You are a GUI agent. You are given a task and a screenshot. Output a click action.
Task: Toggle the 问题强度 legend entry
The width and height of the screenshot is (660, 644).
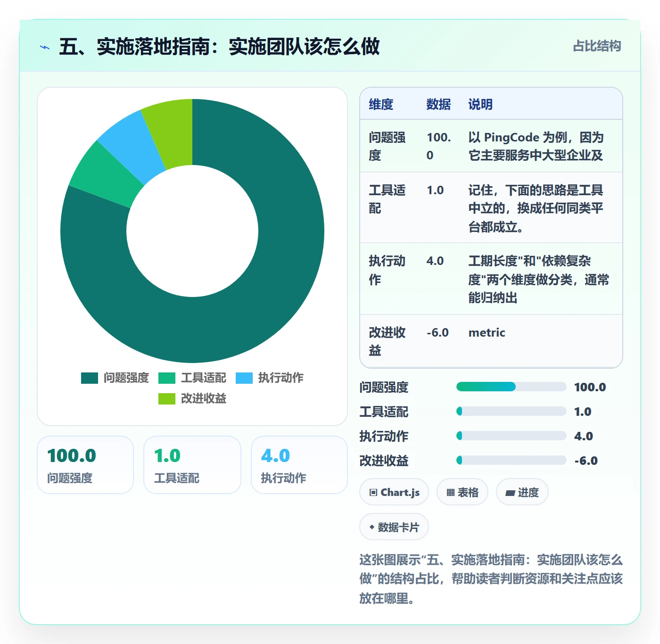point(115,378)
